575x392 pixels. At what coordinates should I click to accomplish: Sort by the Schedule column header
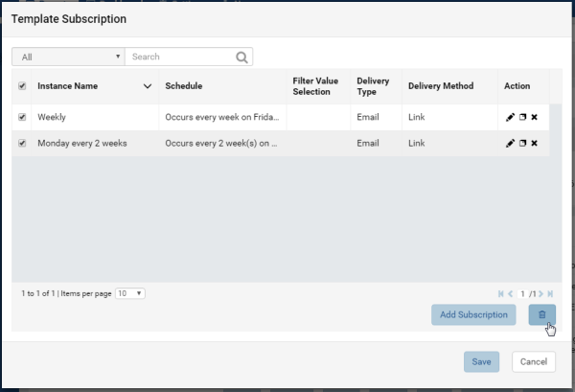click(184, 86)
